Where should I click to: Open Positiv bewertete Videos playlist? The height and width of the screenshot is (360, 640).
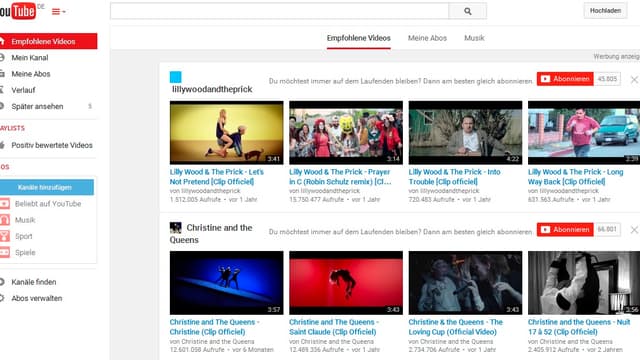52,145
